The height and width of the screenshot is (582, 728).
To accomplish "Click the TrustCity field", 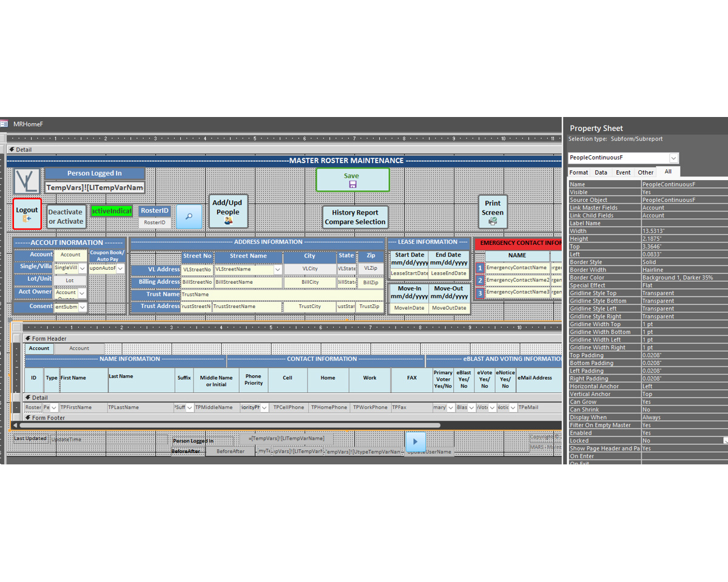I will tap(310, 307).
